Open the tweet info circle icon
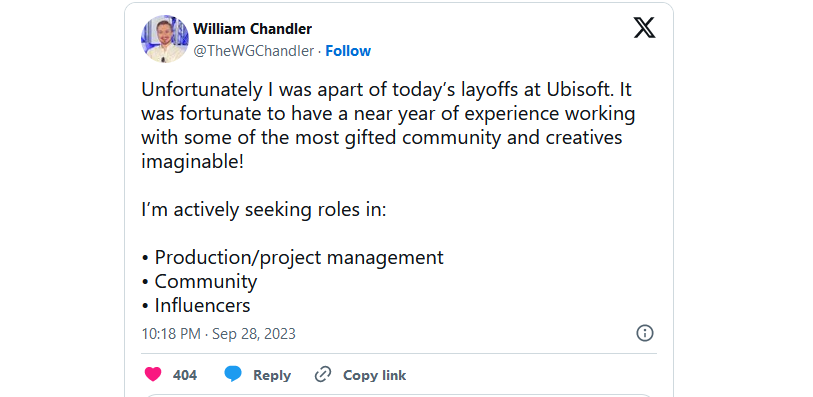This screenshot has height=397, width=813. (x=644, y=333)
